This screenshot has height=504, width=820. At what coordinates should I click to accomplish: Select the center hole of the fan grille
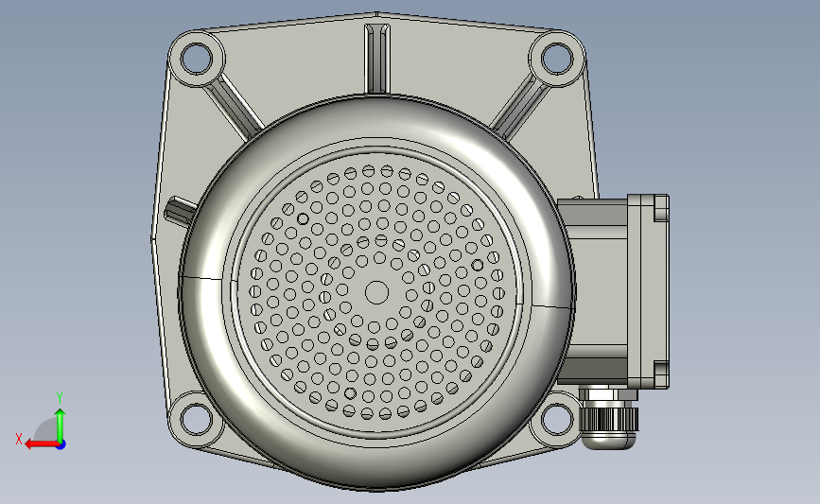[x=376, y=293]
